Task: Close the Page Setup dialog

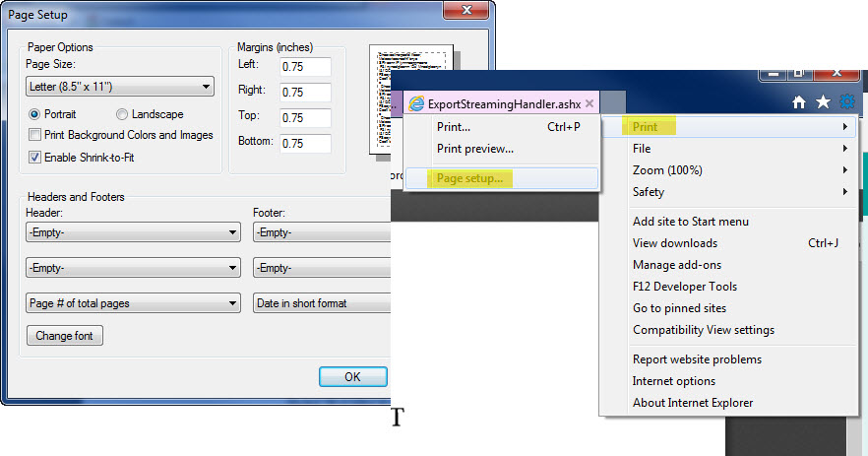Action: pyautogui.click(x=466, y=10)
